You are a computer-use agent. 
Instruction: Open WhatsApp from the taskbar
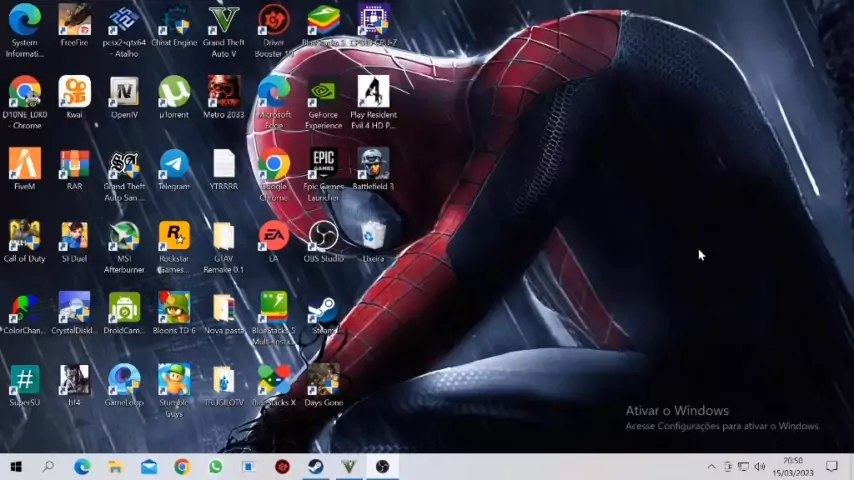tap(215, 467)
